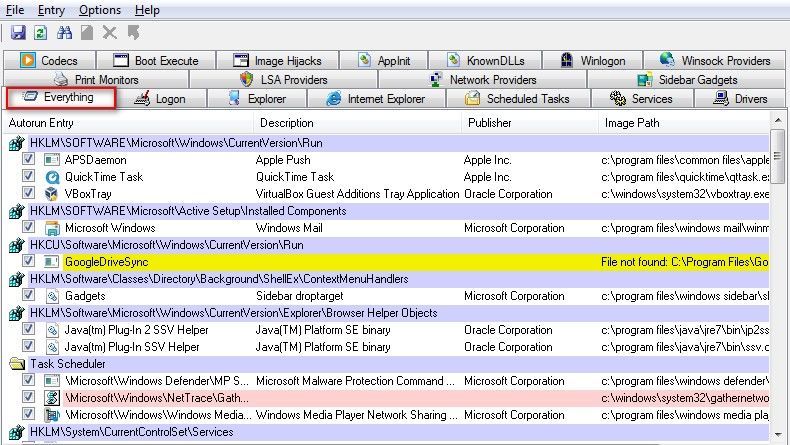Click registry icon beside HKLM Services key
Image resolution: width=790 pixels, height=445 pixels.
pyautogui.click(x=17, y=432)
